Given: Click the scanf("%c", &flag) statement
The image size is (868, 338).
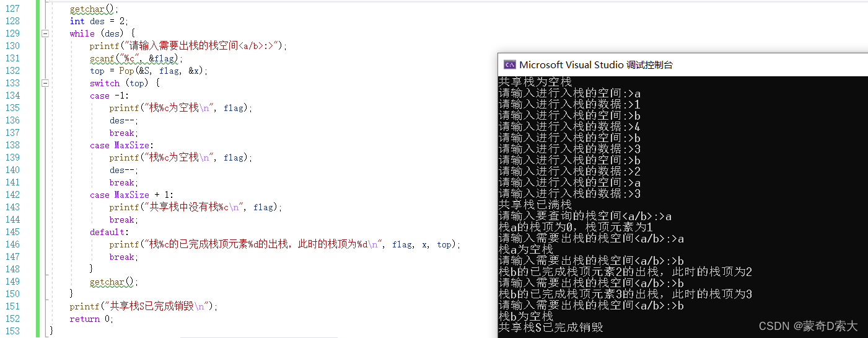Looking at the screenshot, I should (136, 58).
